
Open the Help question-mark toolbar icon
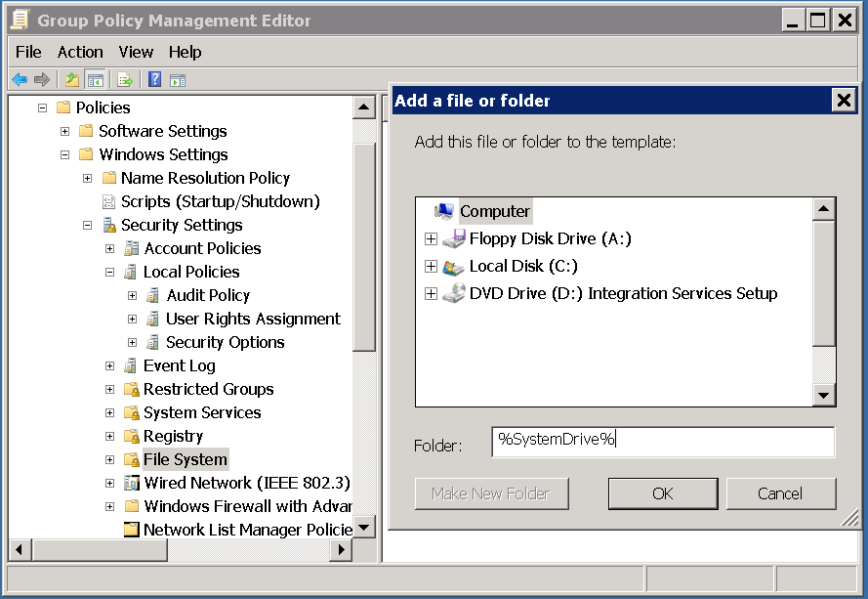[155, 80]
